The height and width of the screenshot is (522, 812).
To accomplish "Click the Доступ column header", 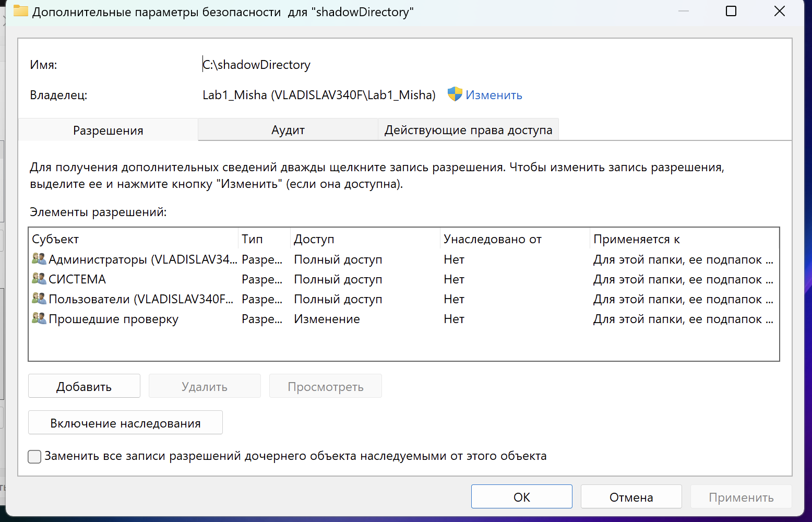I will 314,239.
